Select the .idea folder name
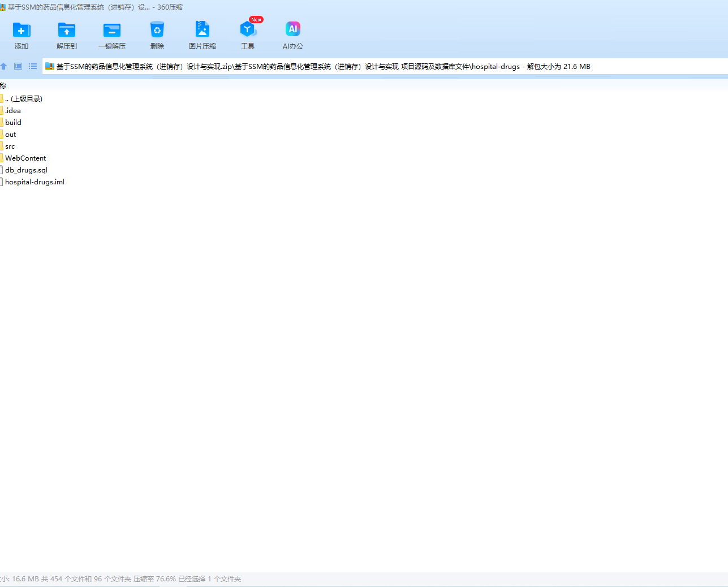Screen dimensions: 728x587 pyautogui.click(x=13, y=110)
